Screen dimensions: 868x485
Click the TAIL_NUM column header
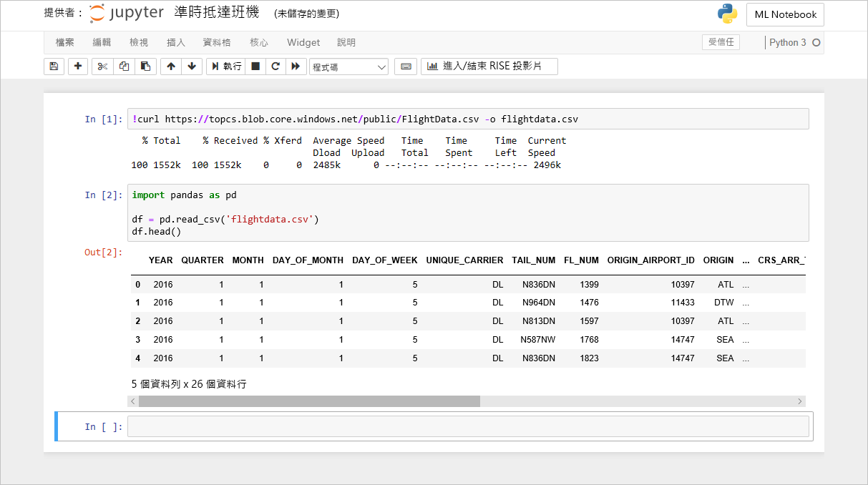coord(534,260)
